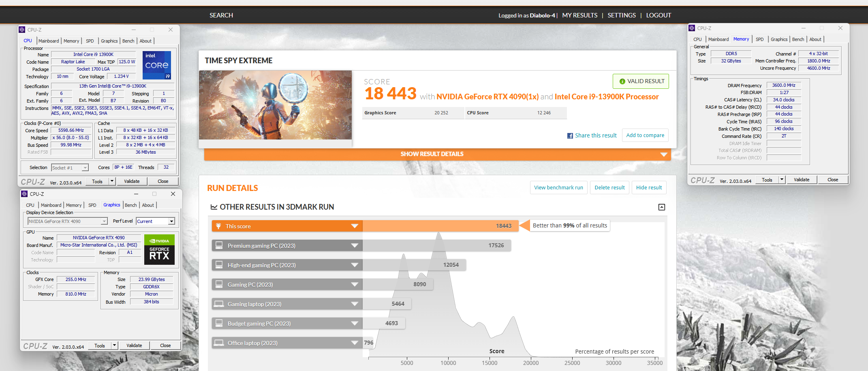868x371 pixels.
Task: Click the Graphics Score value 20 252
Action: click(441, 113)
